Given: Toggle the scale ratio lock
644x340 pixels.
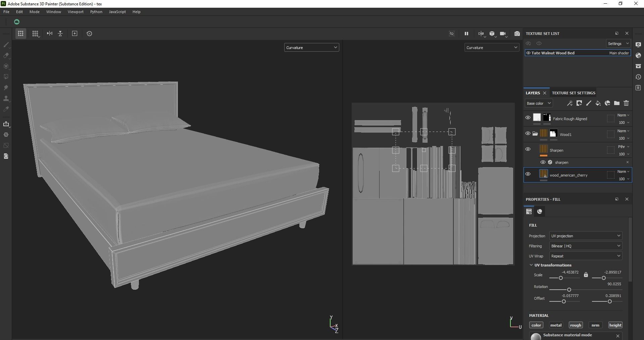Looking at the screenshot, I should coord(586,275).
